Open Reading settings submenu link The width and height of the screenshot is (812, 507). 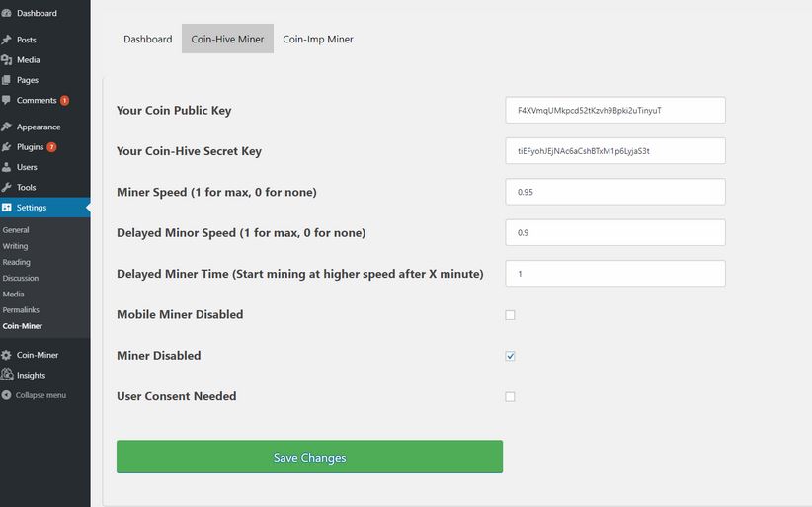point(16,262)
